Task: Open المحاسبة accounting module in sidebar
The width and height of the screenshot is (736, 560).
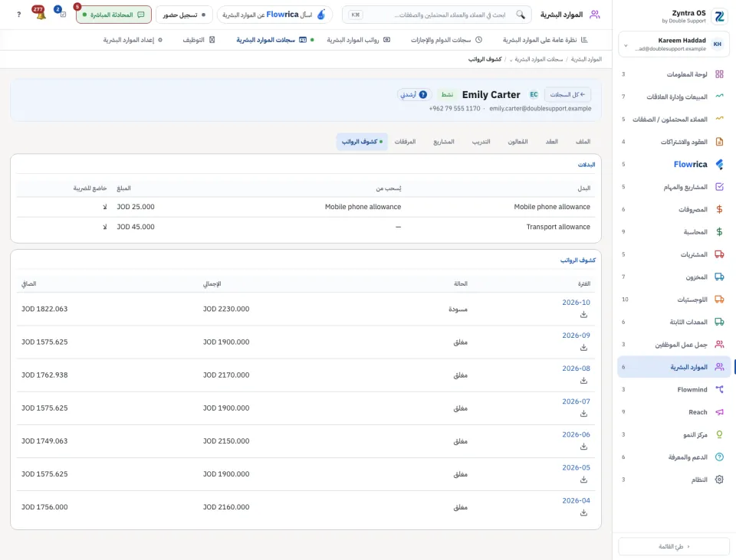Action: [x=674, y=231]
